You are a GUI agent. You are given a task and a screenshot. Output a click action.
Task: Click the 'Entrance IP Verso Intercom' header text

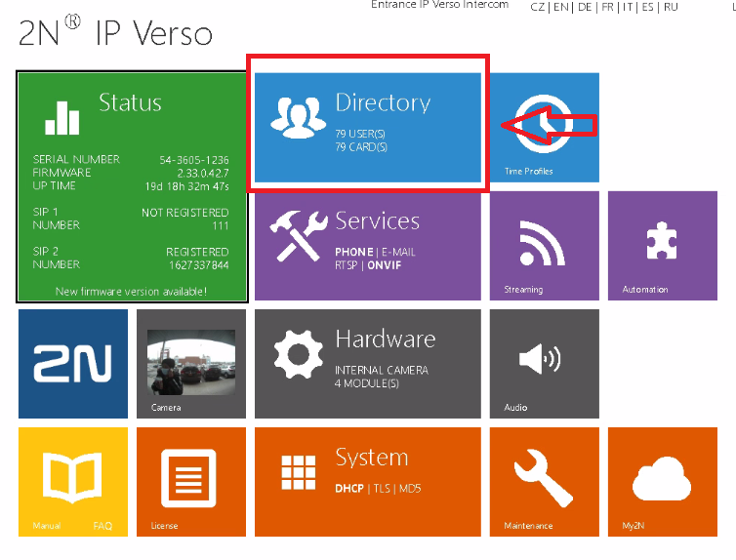(x=440, y=5)
